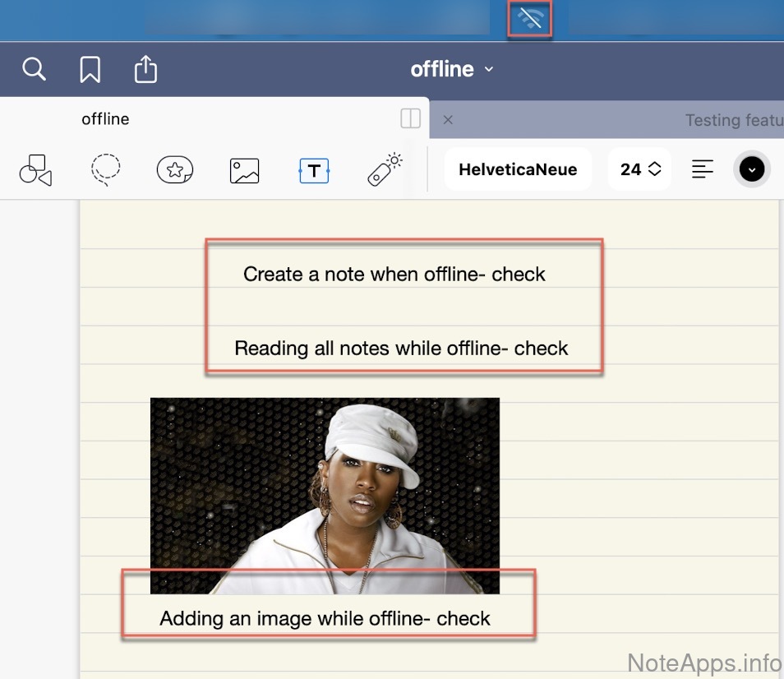Activate the Laser pointer tool
This screenshot has width=784, height=679.
click(384, 170)
